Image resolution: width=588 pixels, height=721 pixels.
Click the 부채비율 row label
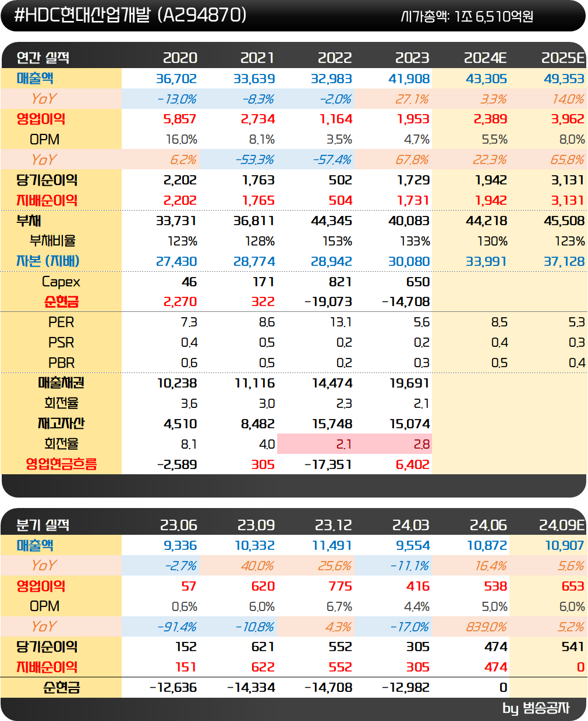52,240
